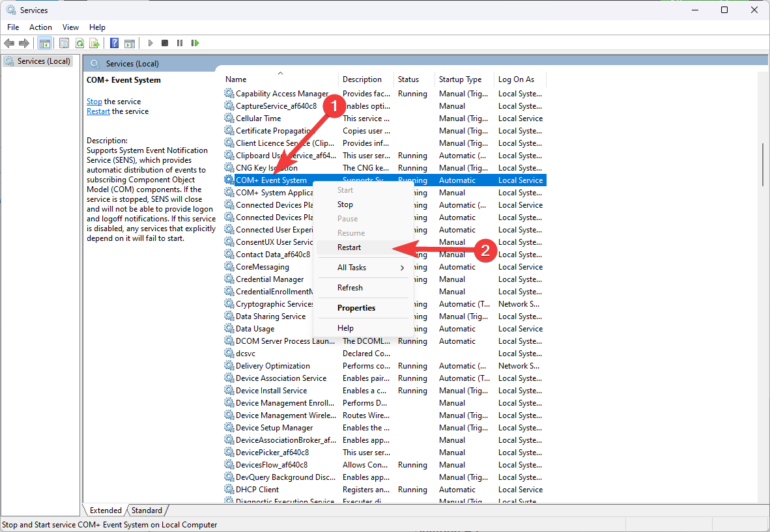Open the Action menu
This screenshot has height=532, width=770.
[x=40, y=27]
